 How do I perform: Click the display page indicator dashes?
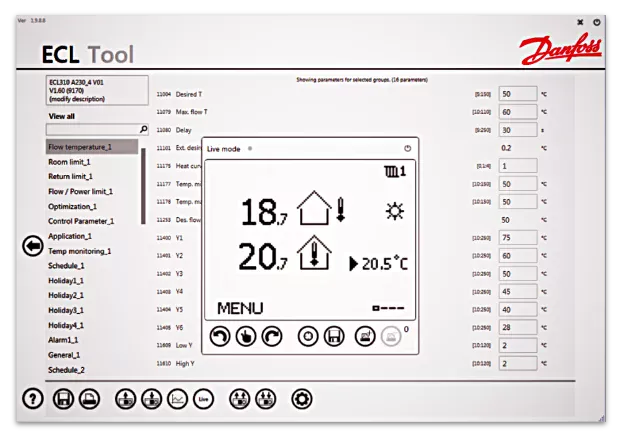point(388,308)
